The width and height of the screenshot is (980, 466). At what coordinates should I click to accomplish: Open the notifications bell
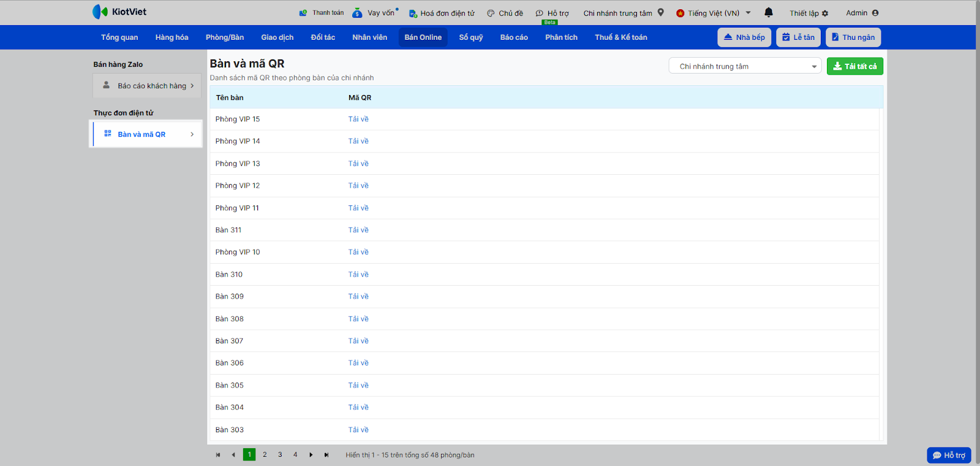(x=769, y=12)
